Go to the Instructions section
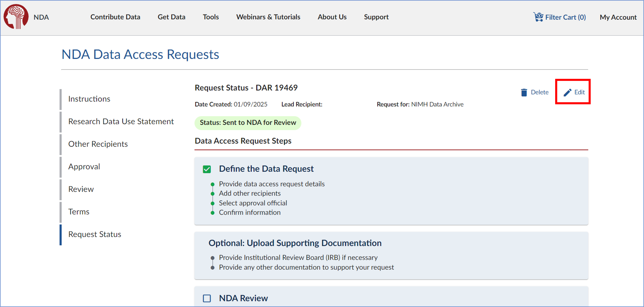This screenshot has width=644, height=307. tap(89, 99)
